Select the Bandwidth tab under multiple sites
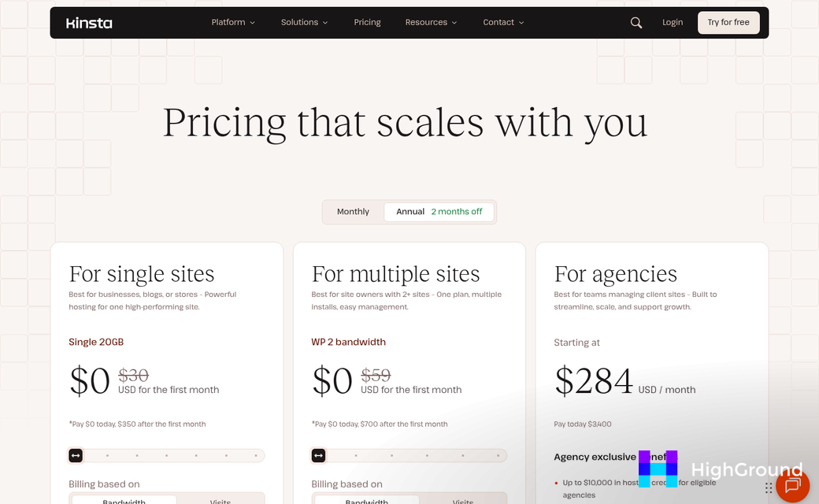This screenshot has width=819, height=504. click(367, 501)
